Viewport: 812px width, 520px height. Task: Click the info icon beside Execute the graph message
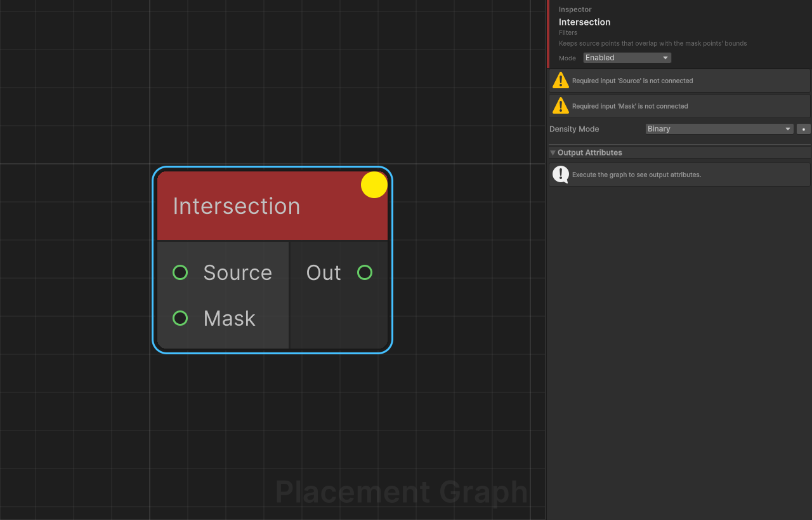[x=561, y=175]
